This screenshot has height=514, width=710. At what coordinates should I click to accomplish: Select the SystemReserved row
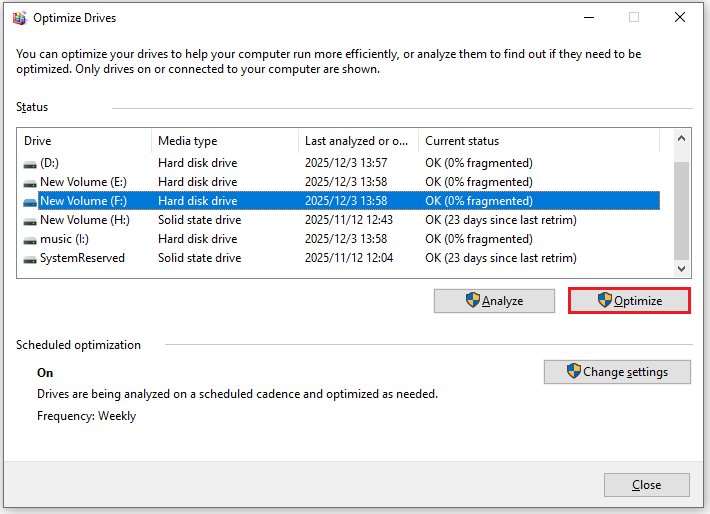[339, 258]
